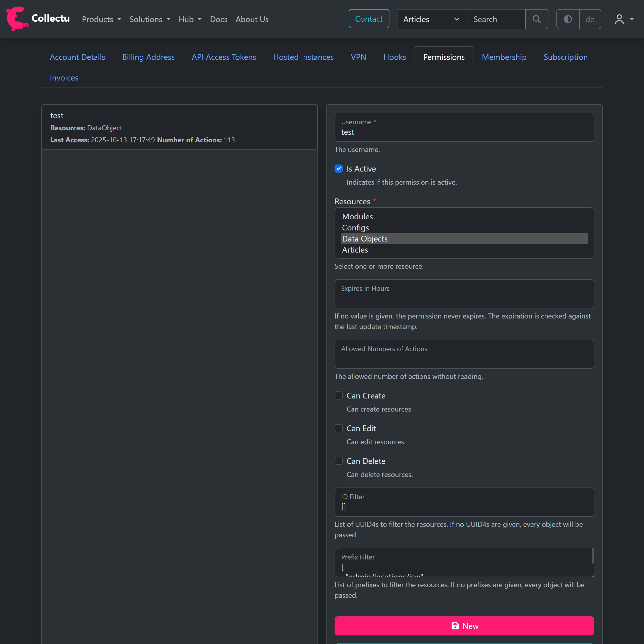This screenshot has width=644, height=644.
Task: Expand the Hub navigation dropdown
Action: click(x=190, y=19)
